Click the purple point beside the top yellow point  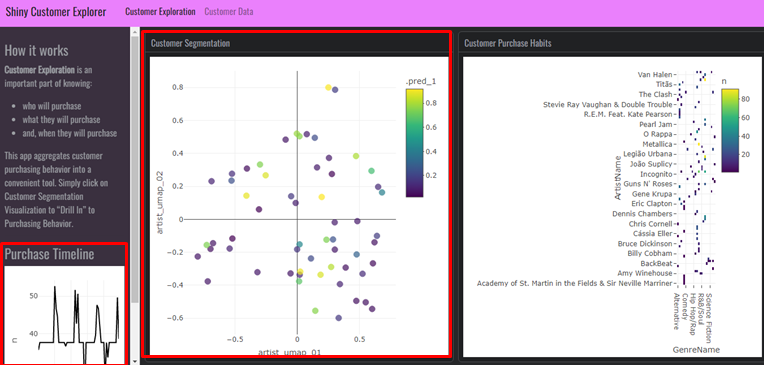point(335,90)
